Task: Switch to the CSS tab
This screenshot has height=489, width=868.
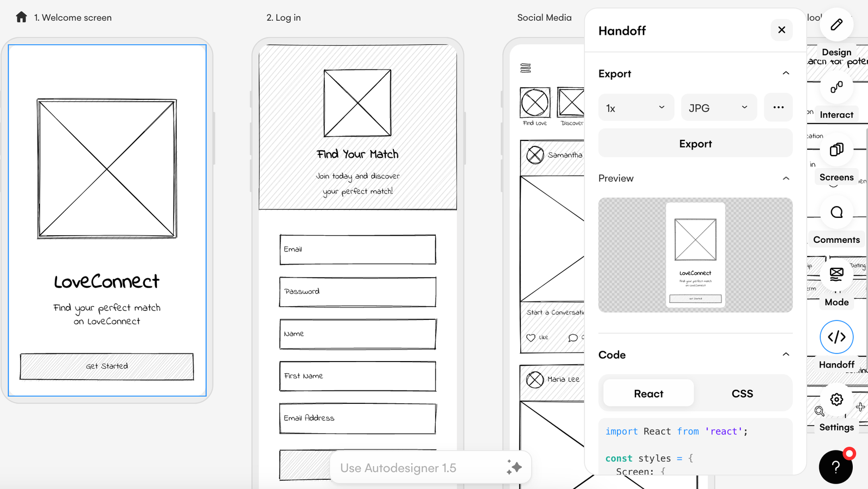Action: pos(742,393)
